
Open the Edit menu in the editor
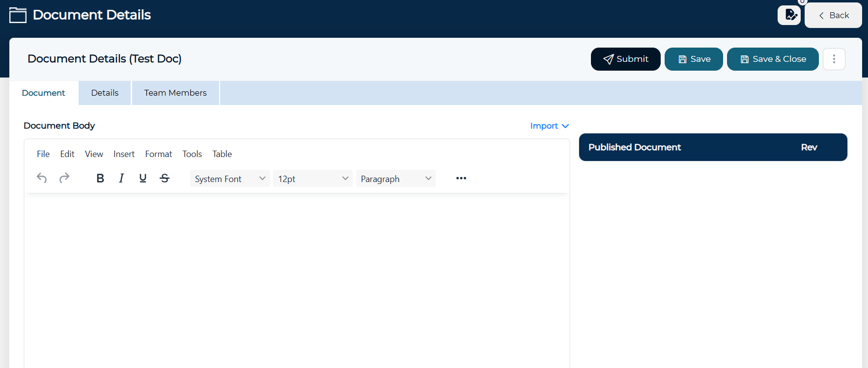(x=67, y=154)
